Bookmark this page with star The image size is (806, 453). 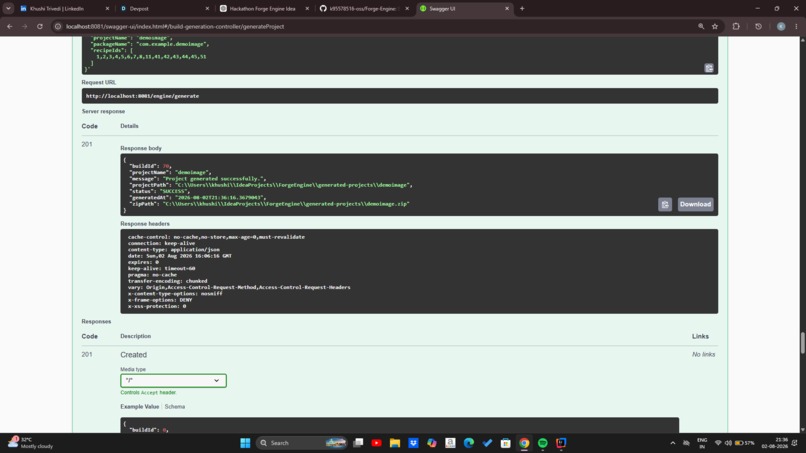click(x=715, y=26)
